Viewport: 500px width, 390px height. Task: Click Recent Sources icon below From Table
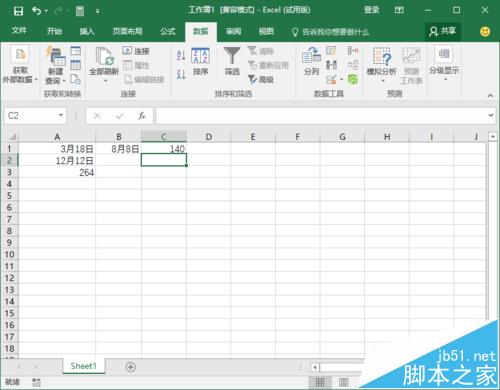coord(76,79)
